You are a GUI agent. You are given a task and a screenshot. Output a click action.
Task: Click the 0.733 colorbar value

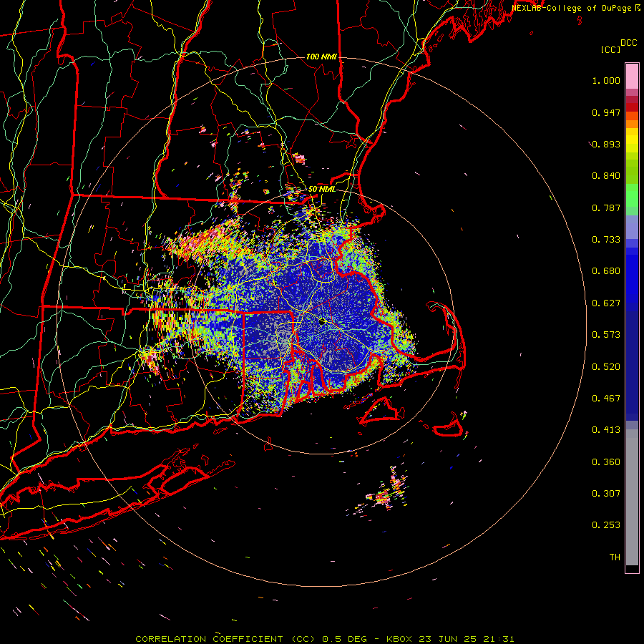606,240
